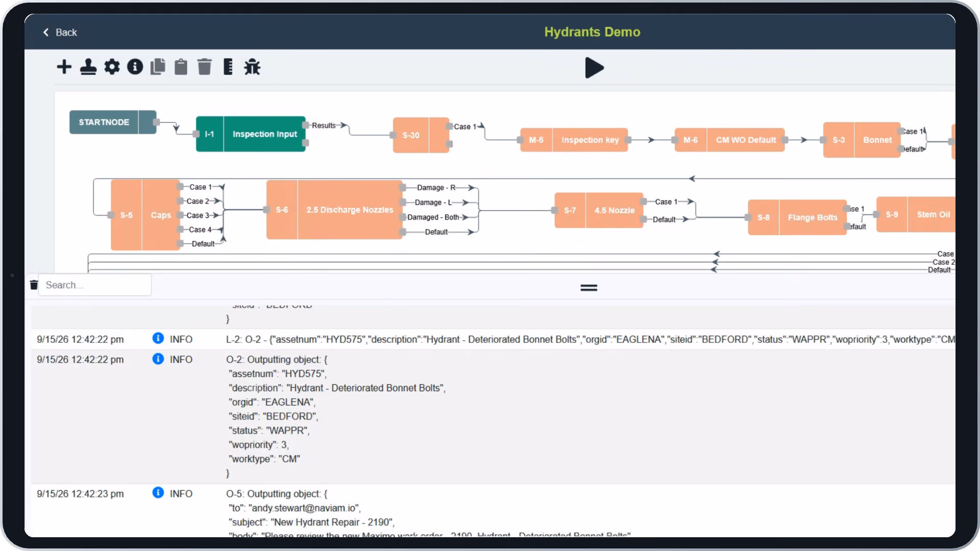
Task: Clear the log with trash icon
Action: coord(34,285)
